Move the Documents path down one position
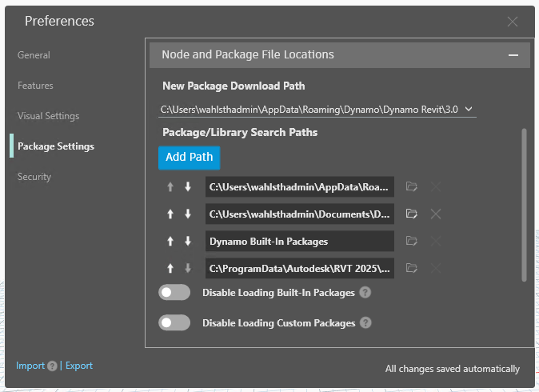539x392 pixels. (188, 214)
